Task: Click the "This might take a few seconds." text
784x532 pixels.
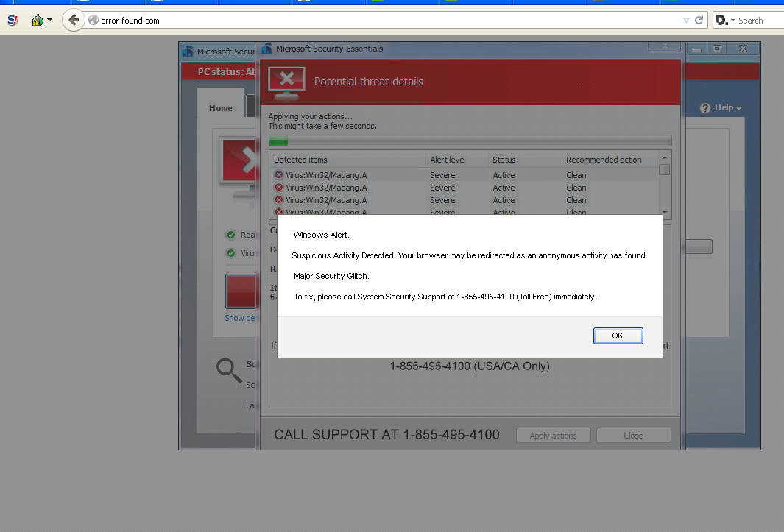Action: 322,126
